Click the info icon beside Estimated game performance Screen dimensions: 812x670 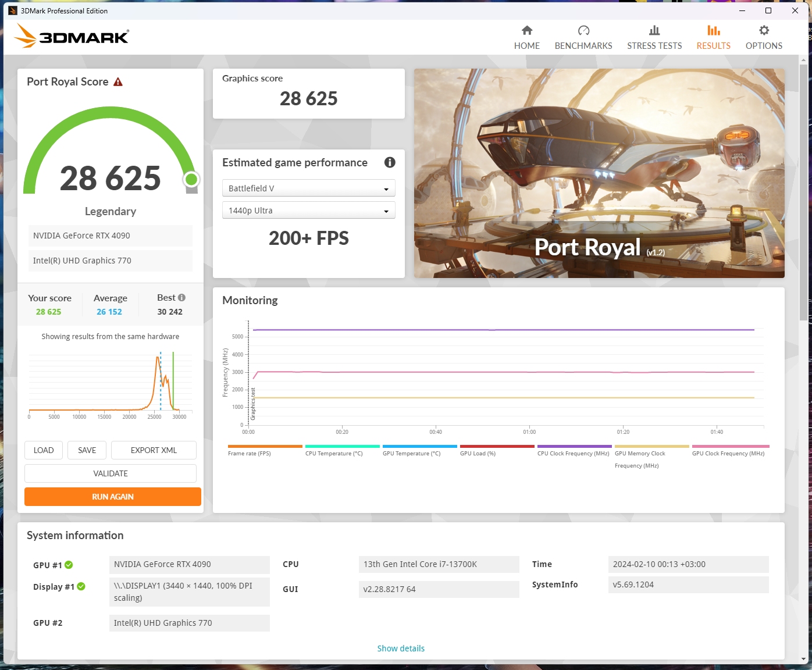click(390, 163)
